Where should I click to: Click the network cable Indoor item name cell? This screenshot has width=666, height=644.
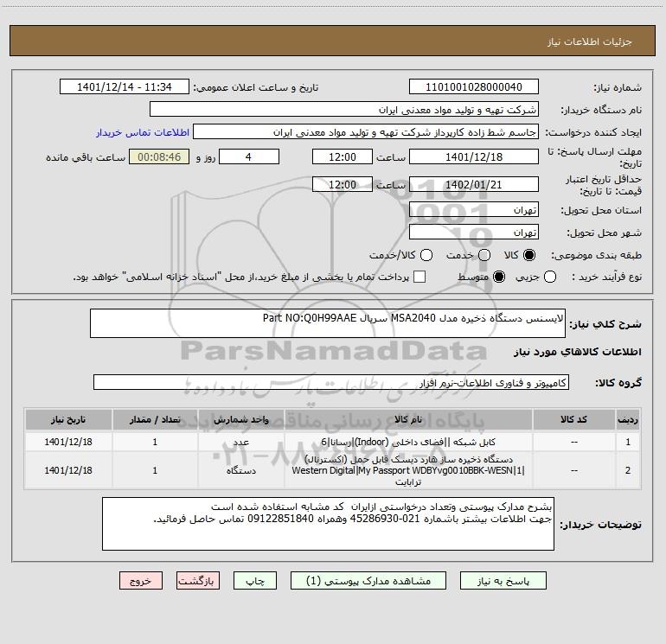(x=408, y=442)
